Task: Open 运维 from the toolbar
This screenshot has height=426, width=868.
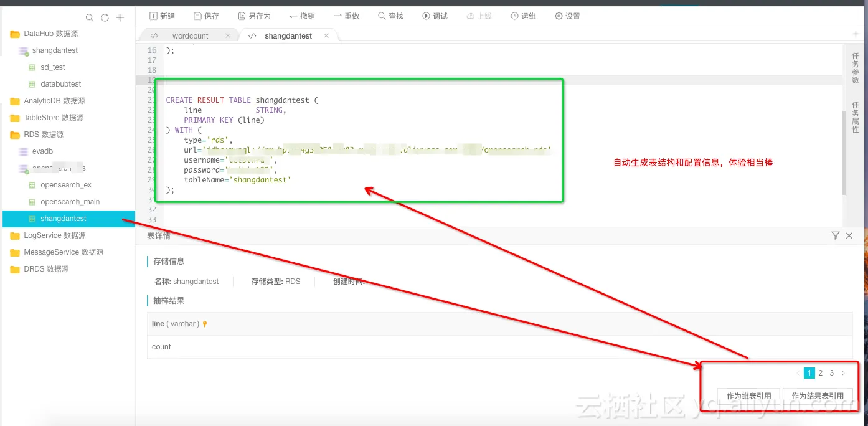Action: pos(523,16)
